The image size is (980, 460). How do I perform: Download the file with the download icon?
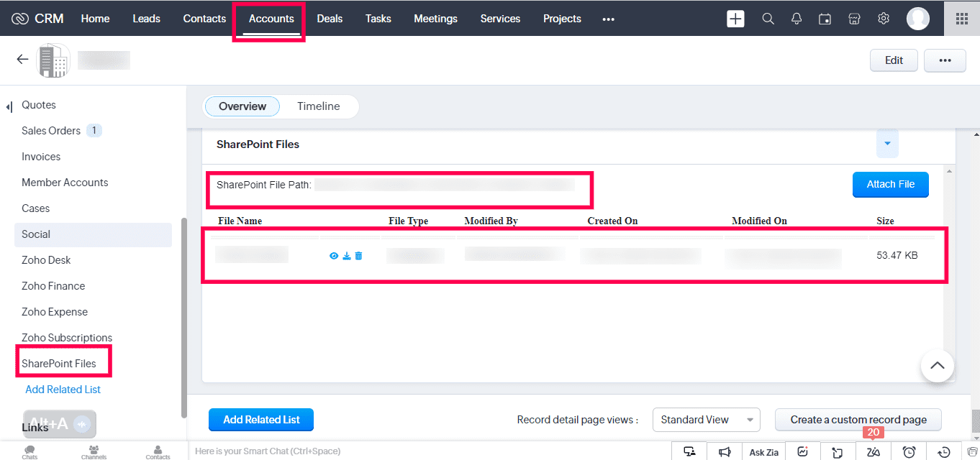coord(346,256)
